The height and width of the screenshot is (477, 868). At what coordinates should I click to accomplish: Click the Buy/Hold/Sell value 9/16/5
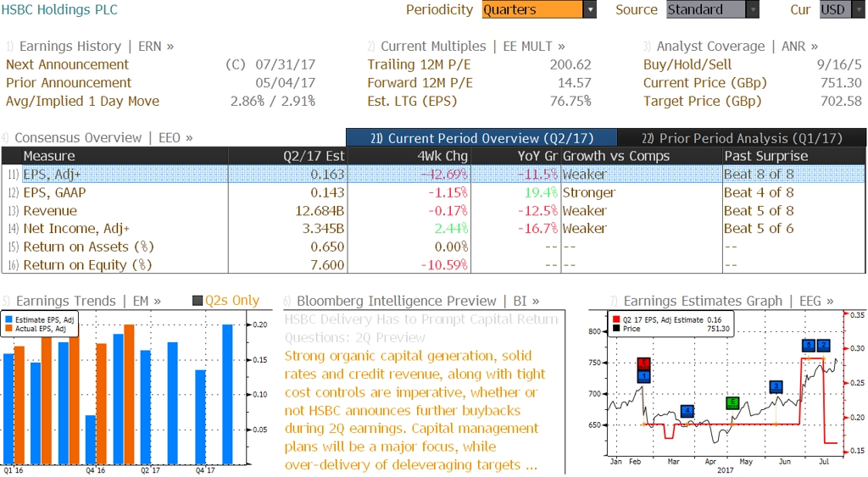(839, 64)
